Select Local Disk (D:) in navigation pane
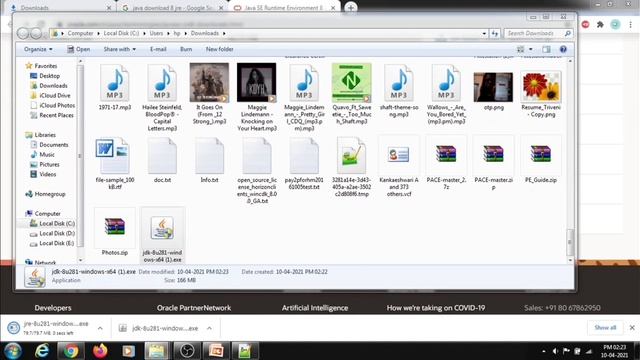This screenshot has height=360, width=640. pos(52,233)
